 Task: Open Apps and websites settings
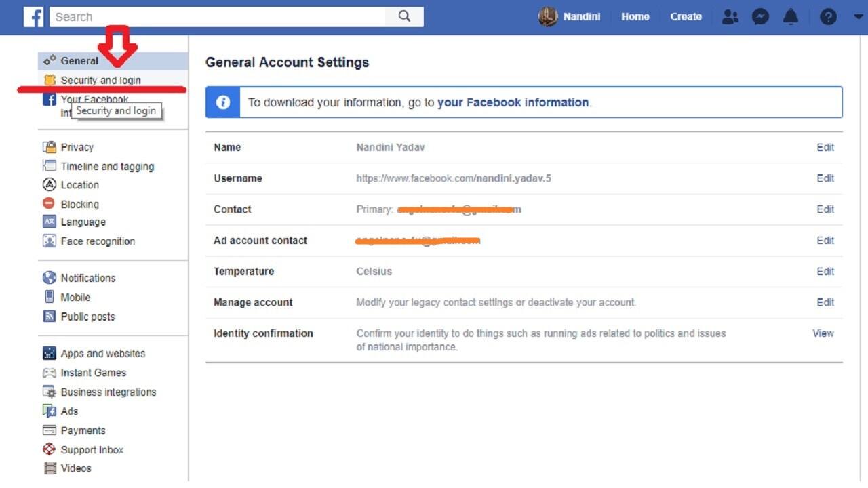(x=103, y=353)
